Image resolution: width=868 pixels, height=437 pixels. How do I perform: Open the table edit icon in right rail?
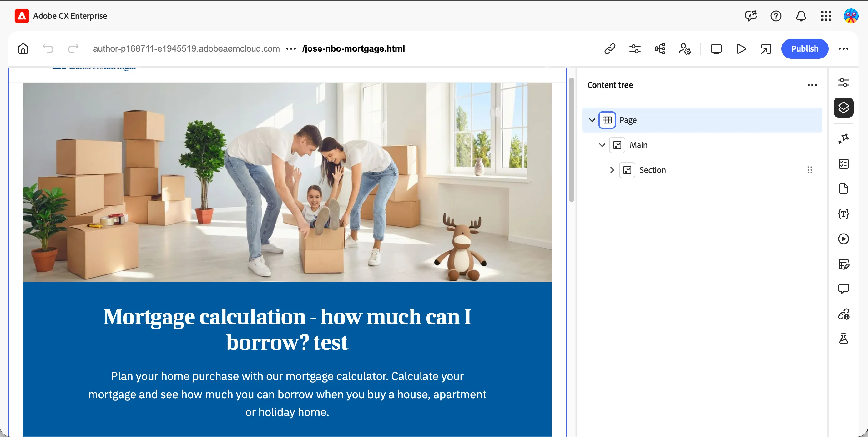click(x=843, y=264)
